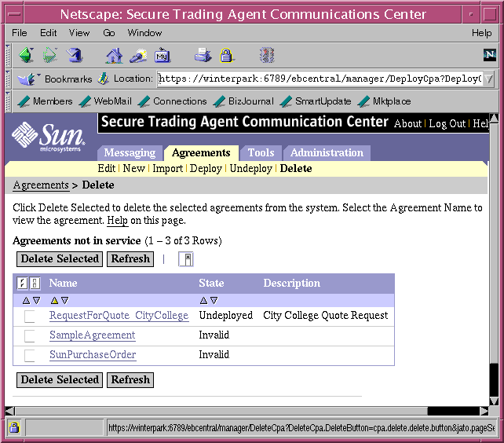Open the BizJournal toolbar shortcut
Viewport: 504px width, 443px height.
click(243, 101)
